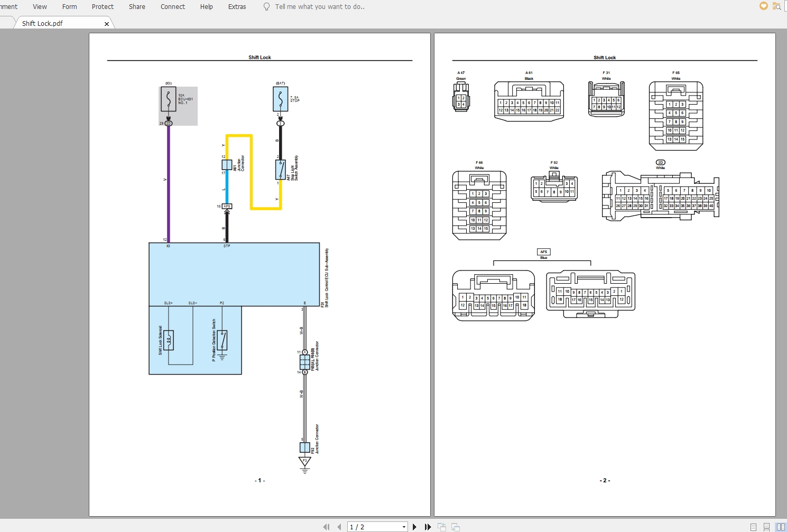Click the Shift Lock Solenoid symbol

pyautogui.click(x=168, y=340)
